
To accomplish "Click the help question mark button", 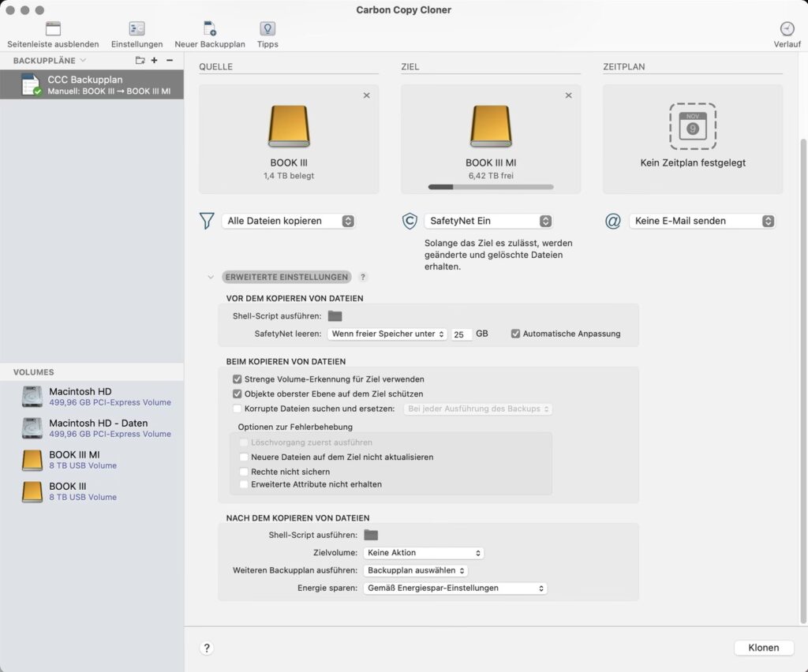I will (207, 648).
